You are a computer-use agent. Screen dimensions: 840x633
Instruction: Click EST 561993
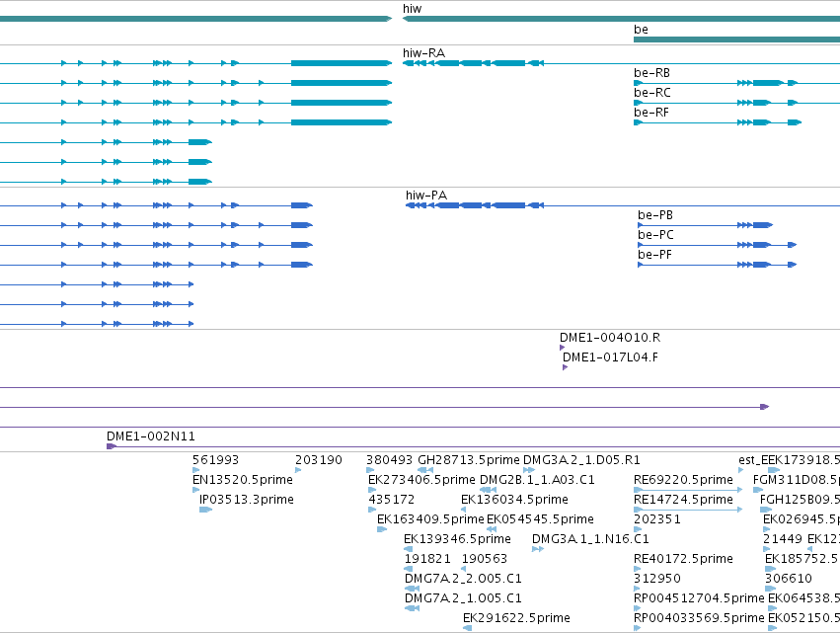coord(215,460)
